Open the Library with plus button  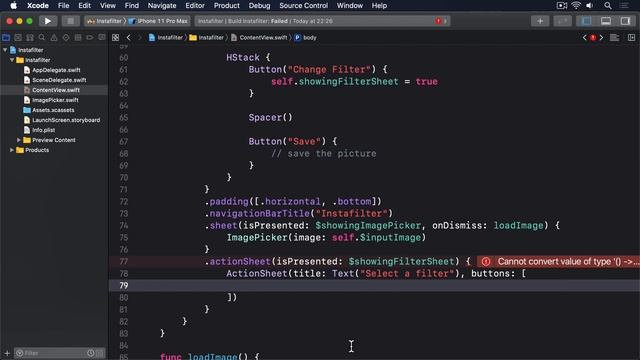click(x=540, y=21)
